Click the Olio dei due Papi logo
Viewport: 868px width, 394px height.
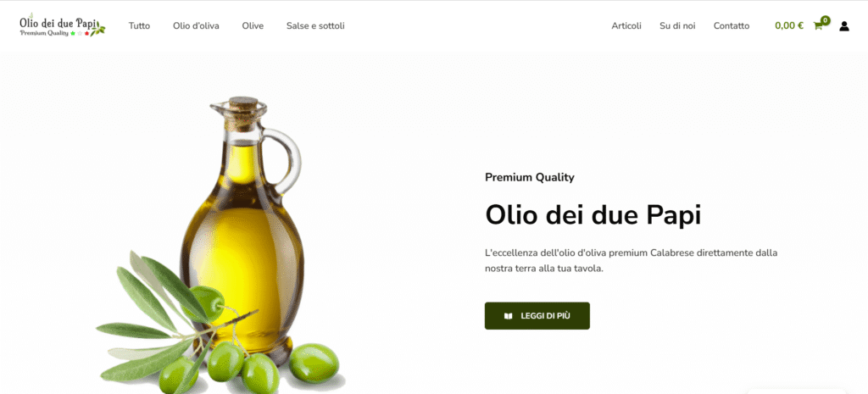point(62,25)
